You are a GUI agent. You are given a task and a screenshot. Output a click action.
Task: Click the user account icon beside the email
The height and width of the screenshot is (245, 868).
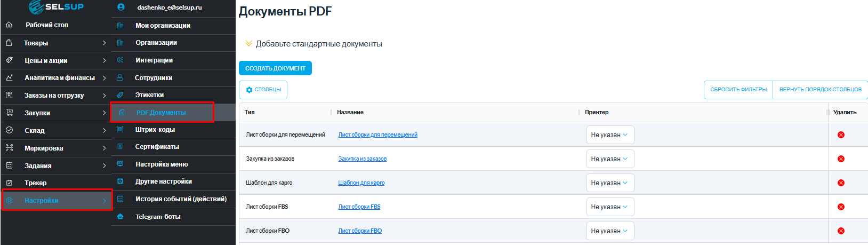coord(120,7)
